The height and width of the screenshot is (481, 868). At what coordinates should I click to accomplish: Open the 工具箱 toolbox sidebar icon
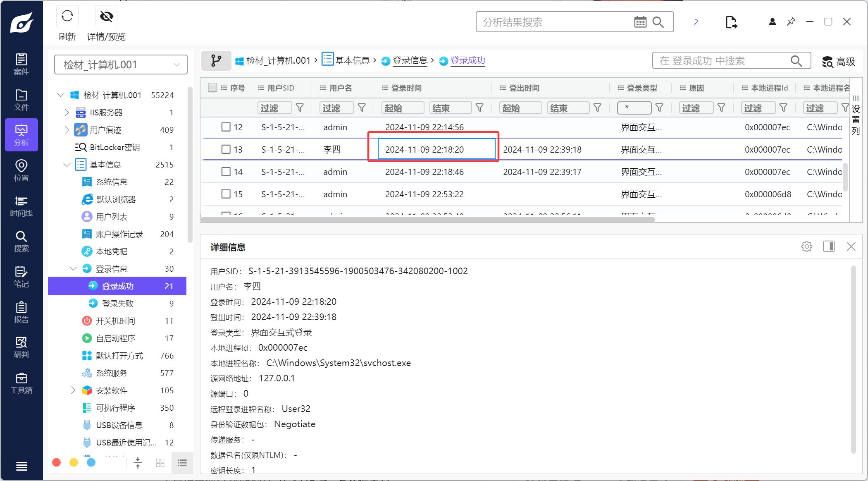click(x=21, y=383)
